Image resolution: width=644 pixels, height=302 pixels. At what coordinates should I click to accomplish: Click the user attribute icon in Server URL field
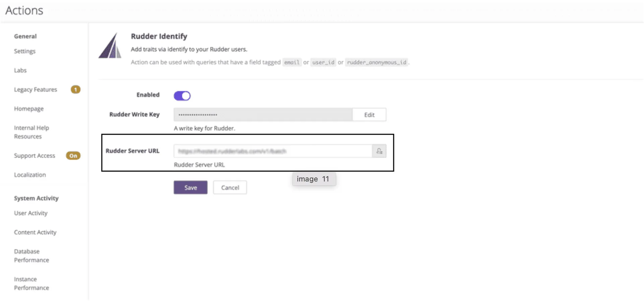coord(379,151)
